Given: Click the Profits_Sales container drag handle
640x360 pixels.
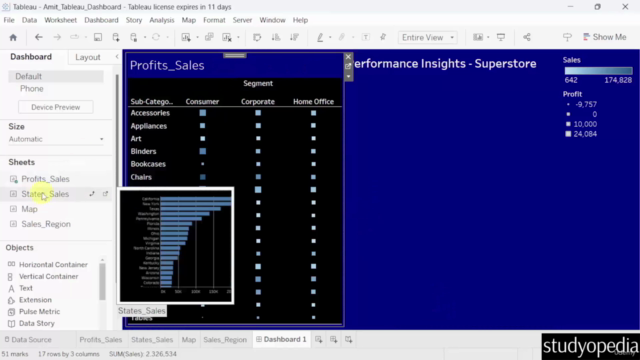Looking at the screenshot, I should point(235,56).
